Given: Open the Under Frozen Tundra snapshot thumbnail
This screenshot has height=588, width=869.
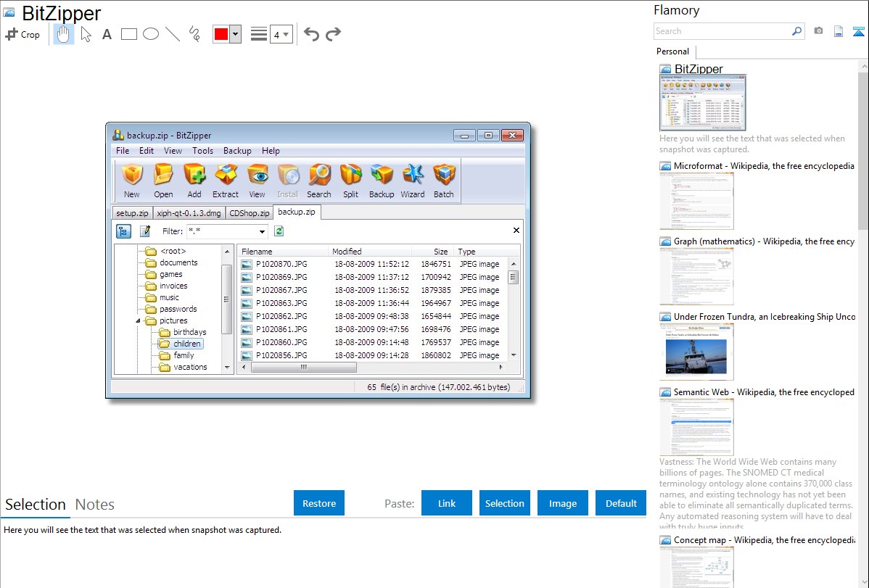Looking at the screenshot, I should [696, 352].
